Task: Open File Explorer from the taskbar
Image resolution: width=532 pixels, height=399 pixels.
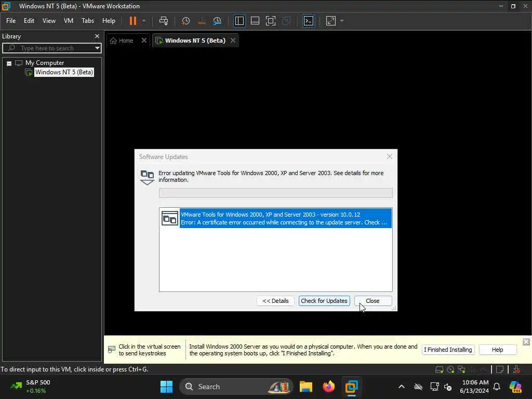Action: pos(305,387)
